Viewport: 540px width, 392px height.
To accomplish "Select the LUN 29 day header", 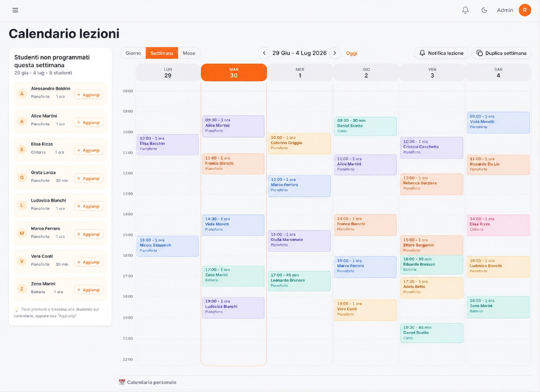I will [x=168, y=73].
